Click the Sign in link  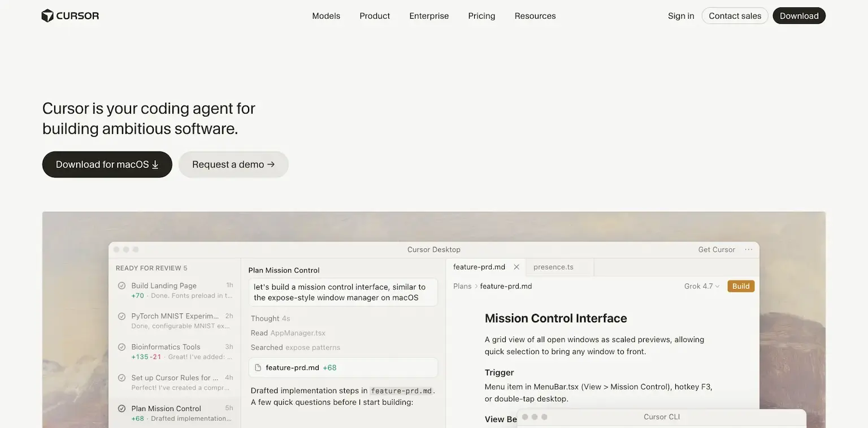[681, 16]
